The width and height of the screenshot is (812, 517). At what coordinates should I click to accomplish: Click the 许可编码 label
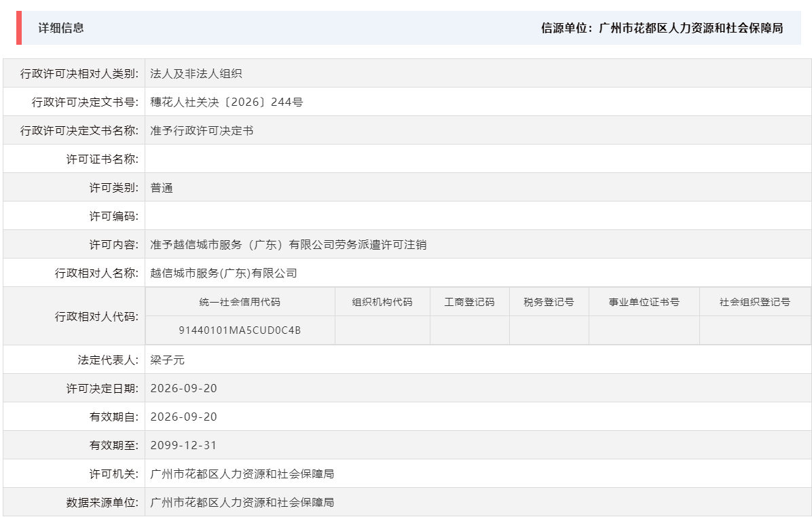pyautogui.click(x=114, y=216)
